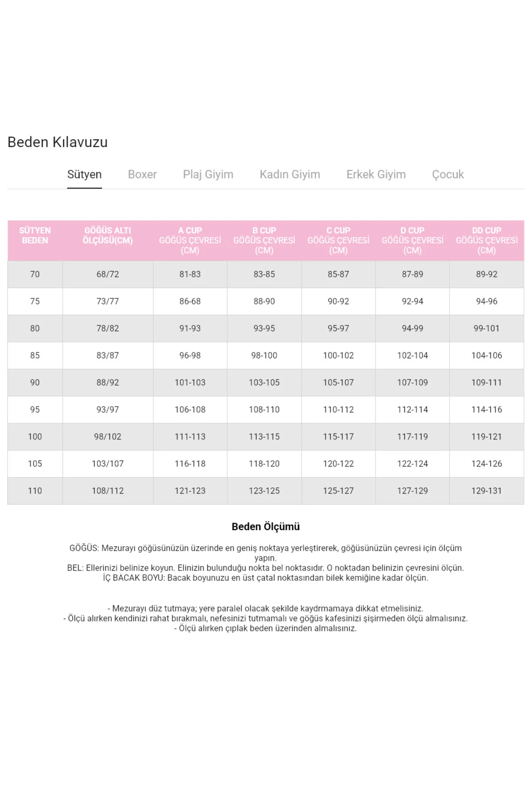
Task: Select the C Cup column header
Action: click(338, 240)
